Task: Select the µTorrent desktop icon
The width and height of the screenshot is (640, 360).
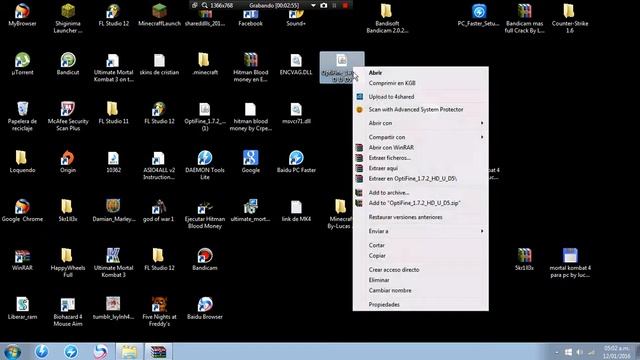Action: click(22, 64)
